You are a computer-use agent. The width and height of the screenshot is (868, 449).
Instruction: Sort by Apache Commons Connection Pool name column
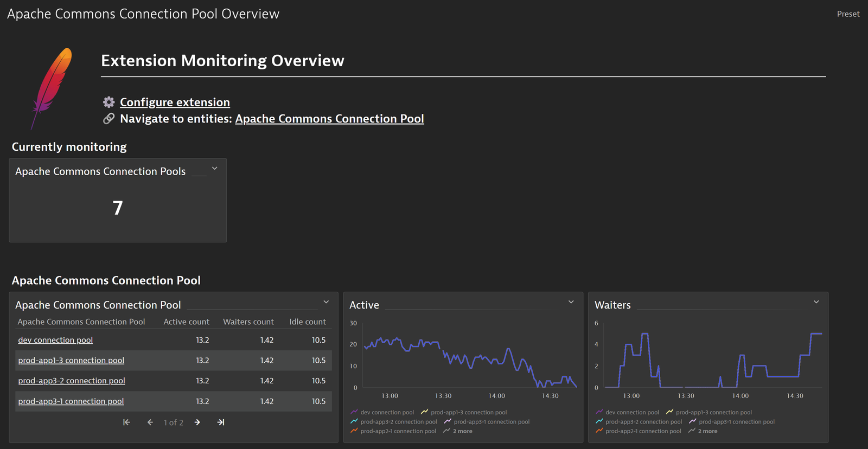click(81, 322)
